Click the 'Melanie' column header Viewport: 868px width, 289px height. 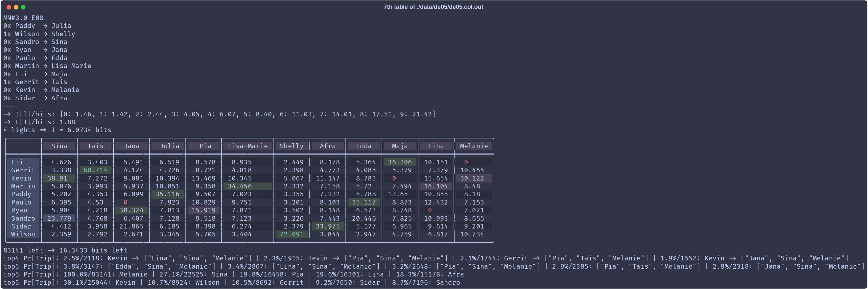coord(474,146)
